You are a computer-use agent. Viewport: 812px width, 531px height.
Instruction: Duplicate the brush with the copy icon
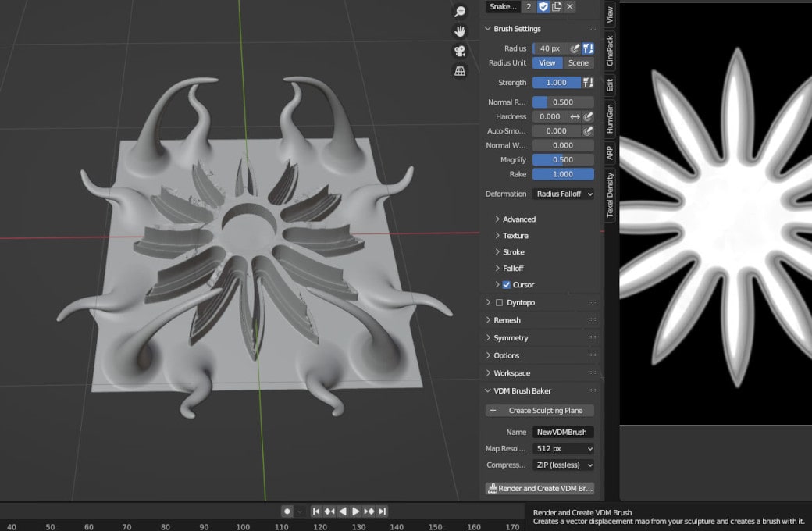tap(557, 6)
